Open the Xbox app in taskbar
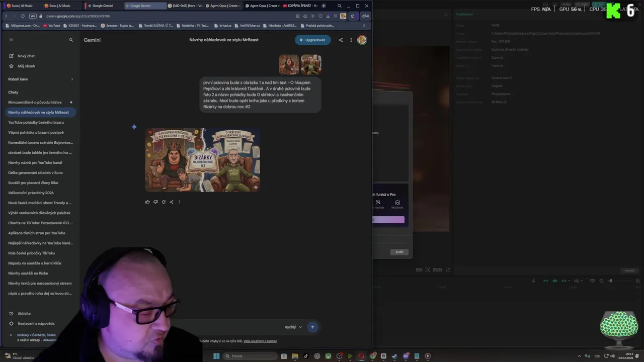 [328, 356]
